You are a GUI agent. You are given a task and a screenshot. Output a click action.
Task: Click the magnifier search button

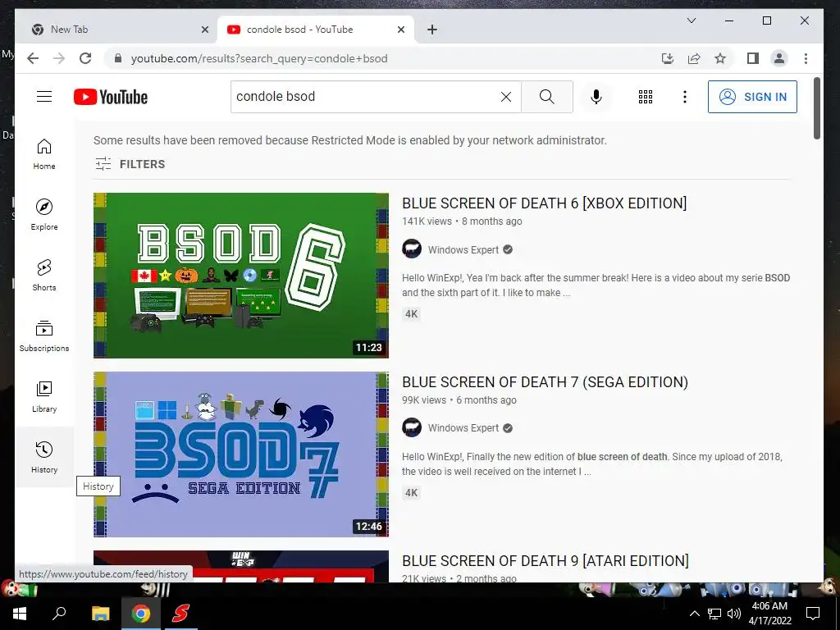point(547,97)
